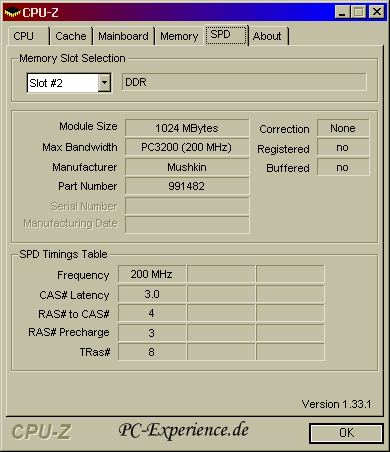
Task: Select the SPD tab
Action: click(x=226, y=35)
